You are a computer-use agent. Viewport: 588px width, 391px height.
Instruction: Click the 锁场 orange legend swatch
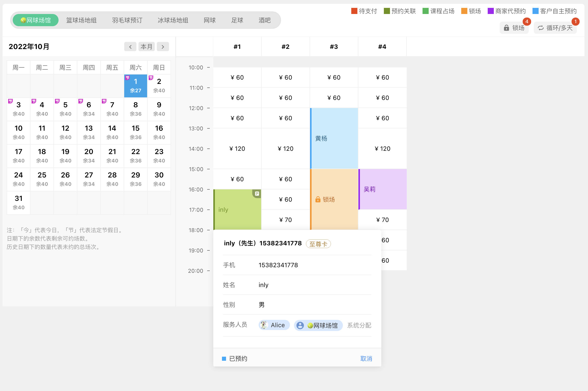[464, 11]
